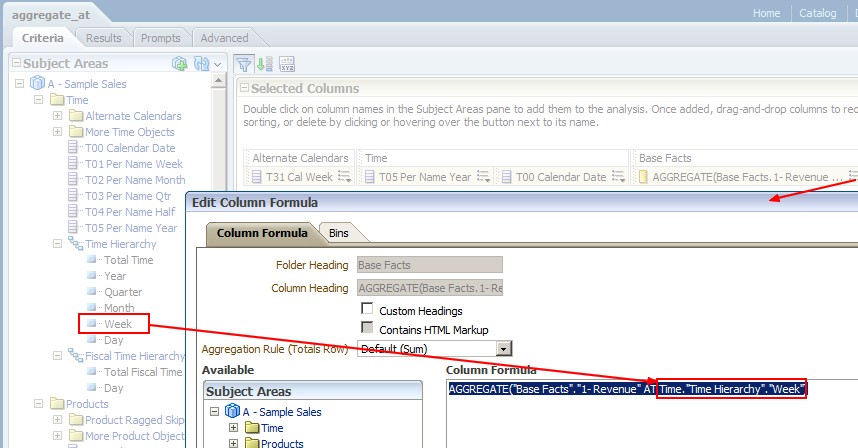Select the Column Formula tab
Screen dimensions: 858x448
[x=262, y=232]
